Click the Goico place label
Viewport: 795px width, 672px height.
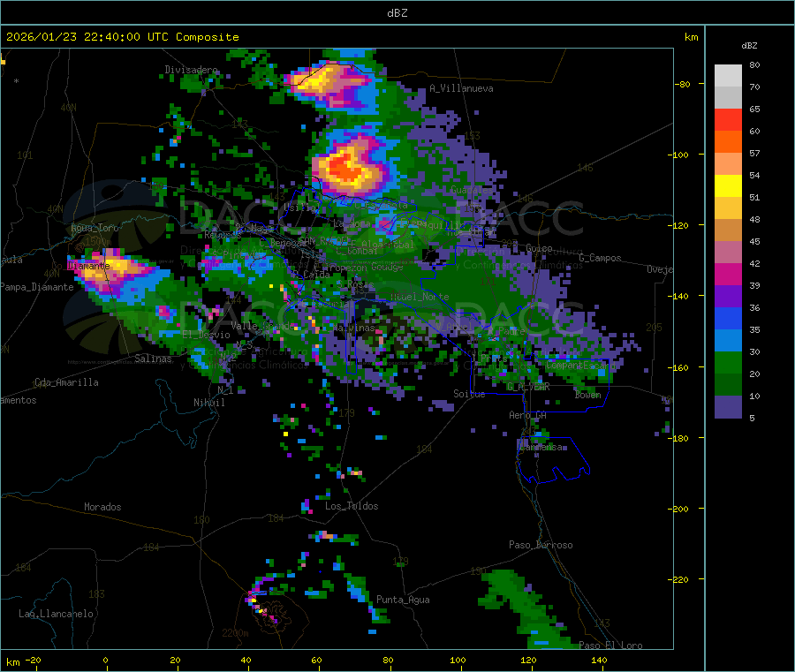[539, 248]
